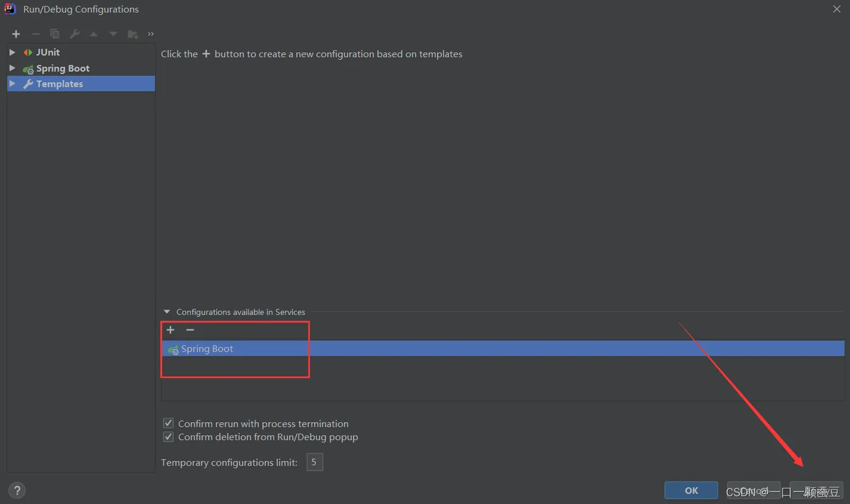Click the Spring Boot icon in the Services list
This screenshot has height=504, width=850.
click(x=173, y=349)
